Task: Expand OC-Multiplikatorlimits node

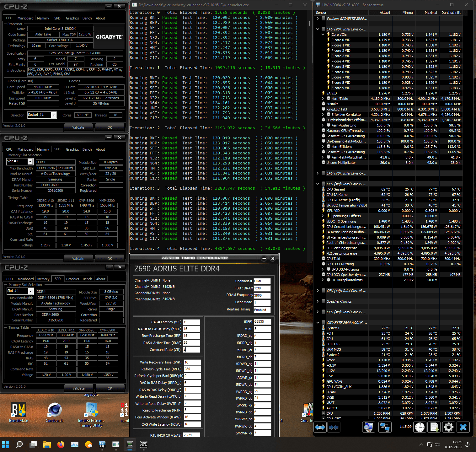Action: pyautogui.click(x=323, y=280)
